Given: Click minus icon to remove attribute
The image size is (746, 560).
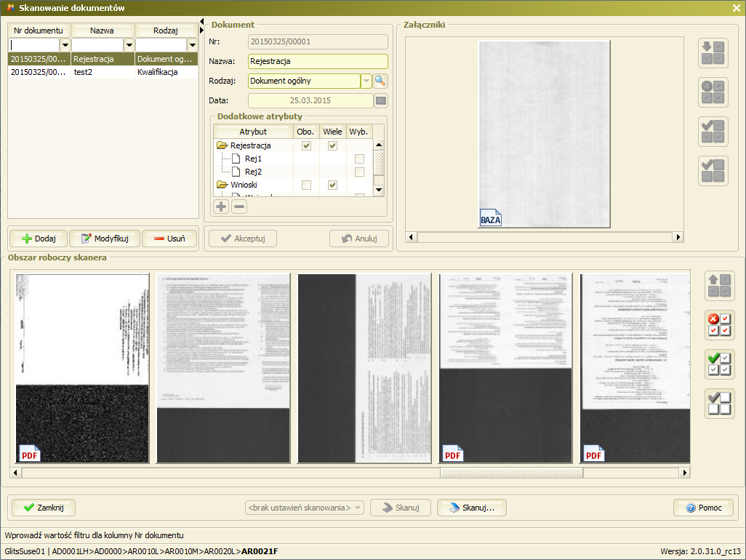Looking at the screenshot, I should (x=239, y=207).
